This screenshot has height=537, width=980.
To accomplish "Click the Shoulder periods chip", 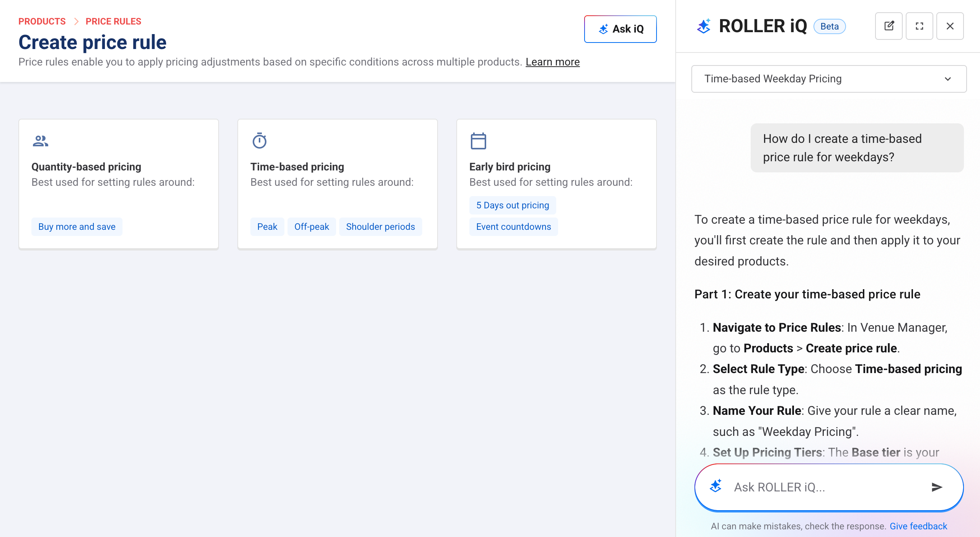I will coord(380,226).
